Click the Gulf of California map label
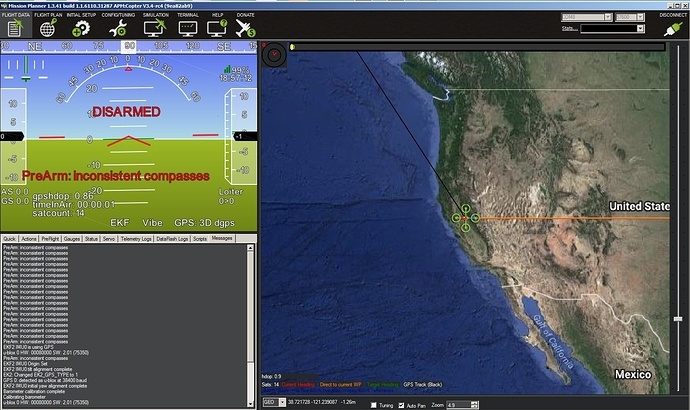This screenshot has height=410, width=690. pyautogui.click(x=553, y=342)
